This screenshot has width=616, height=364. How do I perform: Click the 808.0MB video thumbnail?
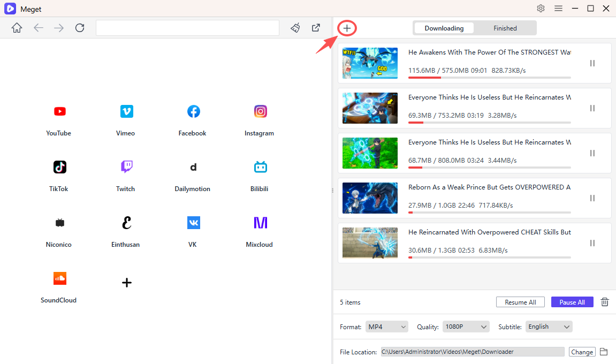(x=370, y=153)
